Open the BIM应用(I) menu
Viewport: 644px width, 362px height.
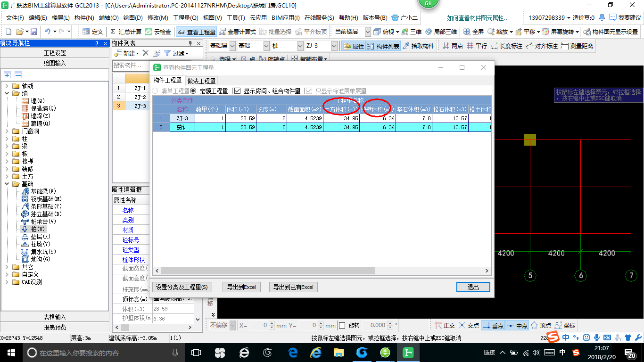pyautogui.click(x=286, y=18)
